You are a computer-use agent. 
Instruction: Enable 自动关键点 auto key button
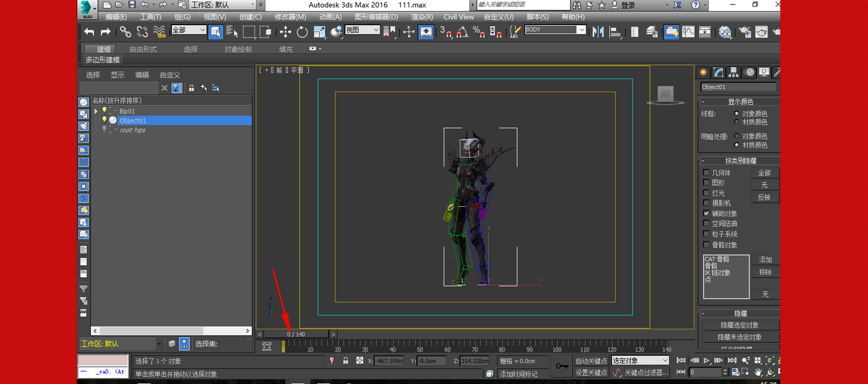click(x=591, y=361)
